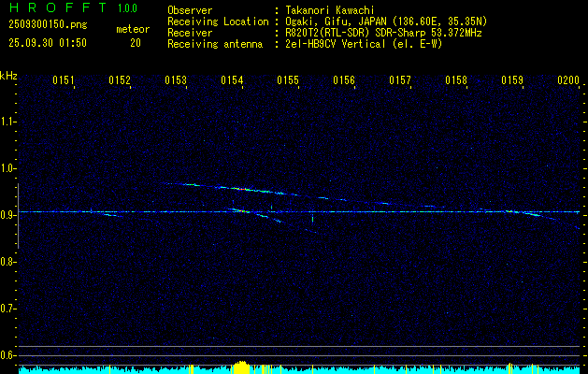Click the Observer field label
Image resolution: width=588 pixels, height=374 pixels.
190,10
